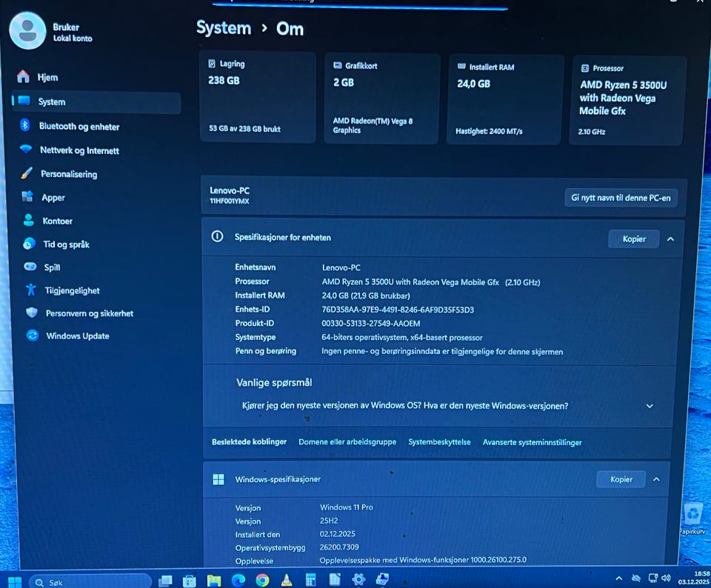Image resolution: width=711 pixels, height=588 pixels.
Task: Click the Operativsystembygg value 26200.7309
Action: tap(339, 547)
